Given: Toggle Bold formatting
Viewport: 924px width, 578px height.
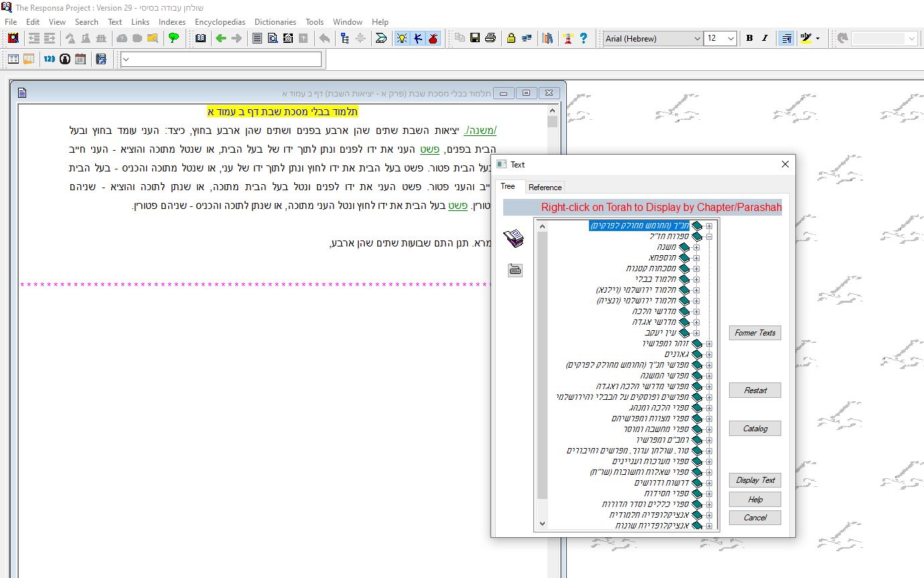Looking at the screenshot, I should [x=750, y=38].
